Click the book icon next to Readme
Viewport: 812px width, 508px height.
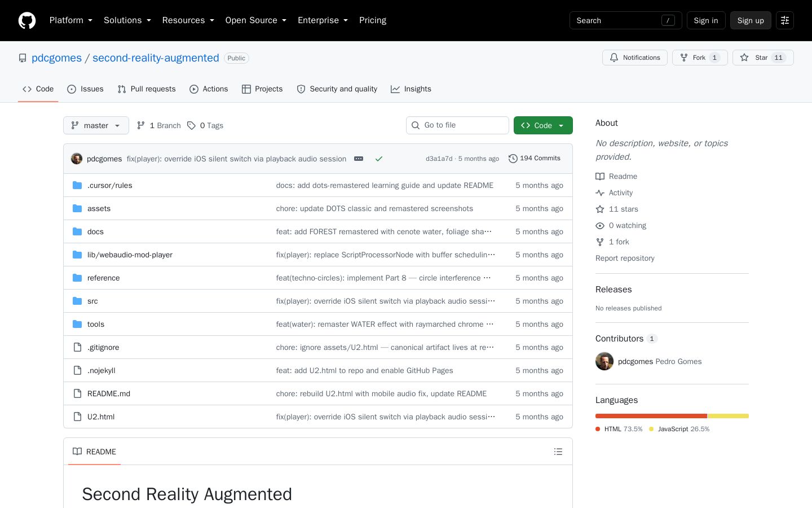pos(600,176)
